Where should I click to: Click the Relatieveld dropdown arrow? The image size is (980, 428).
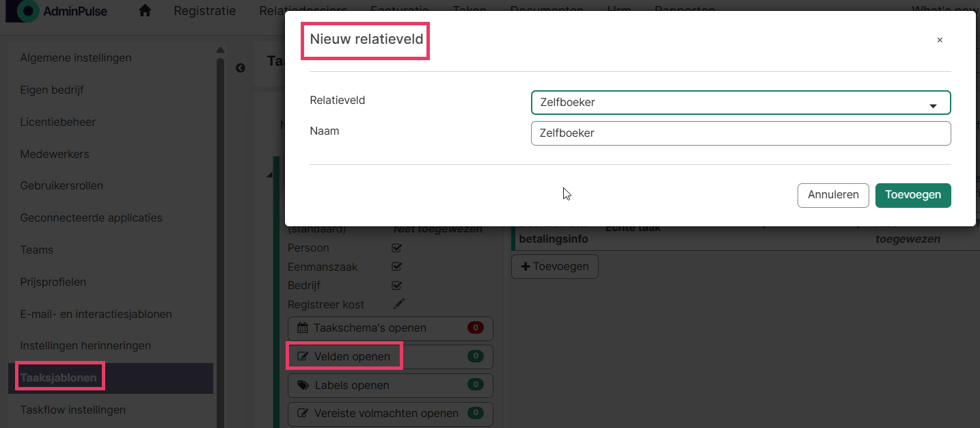coord(933,106)
